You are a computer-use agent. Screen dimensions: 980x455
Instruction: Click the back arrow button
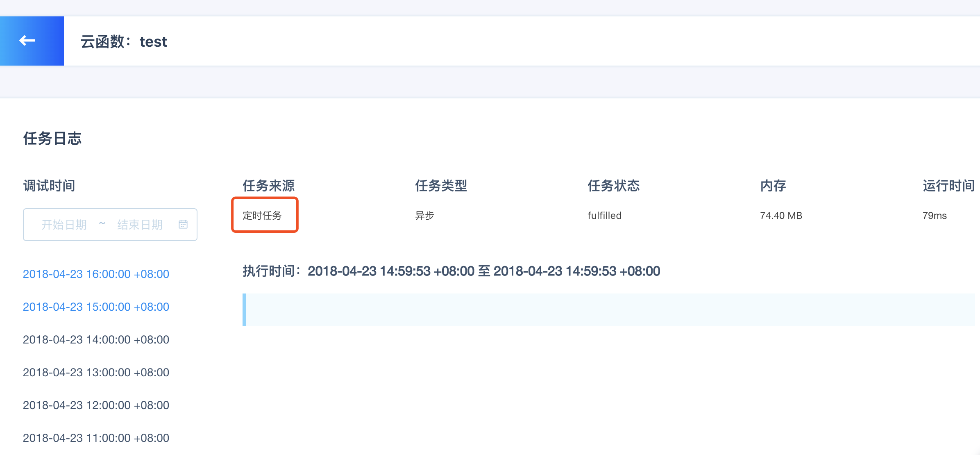28,41
